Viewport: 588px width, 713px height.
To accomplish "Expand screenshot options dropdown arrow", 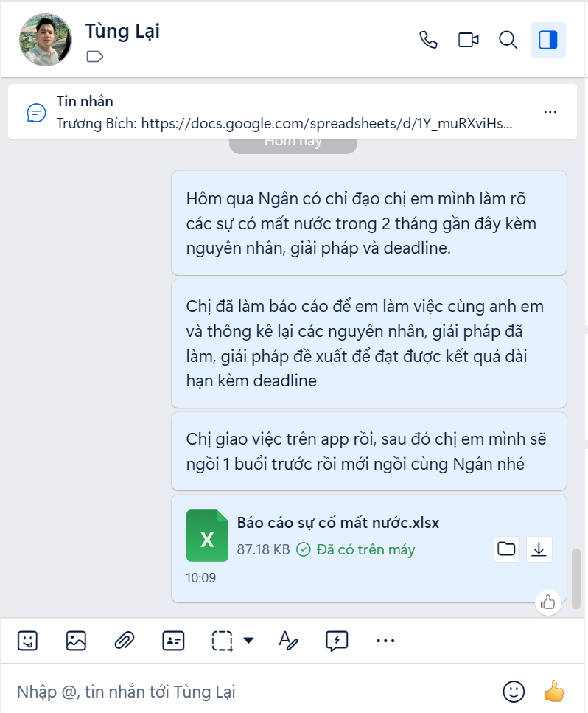I will (x=248, y=641).
